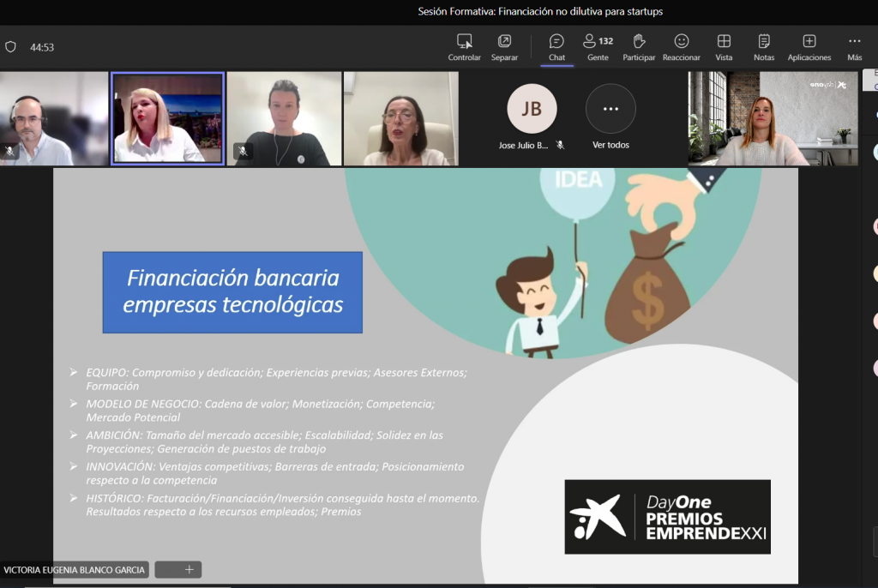Image resolution: width=878 pixels, height=588 pixels.
Task: Click the meeting title Sesión Formativa
Action: (540, 11)
